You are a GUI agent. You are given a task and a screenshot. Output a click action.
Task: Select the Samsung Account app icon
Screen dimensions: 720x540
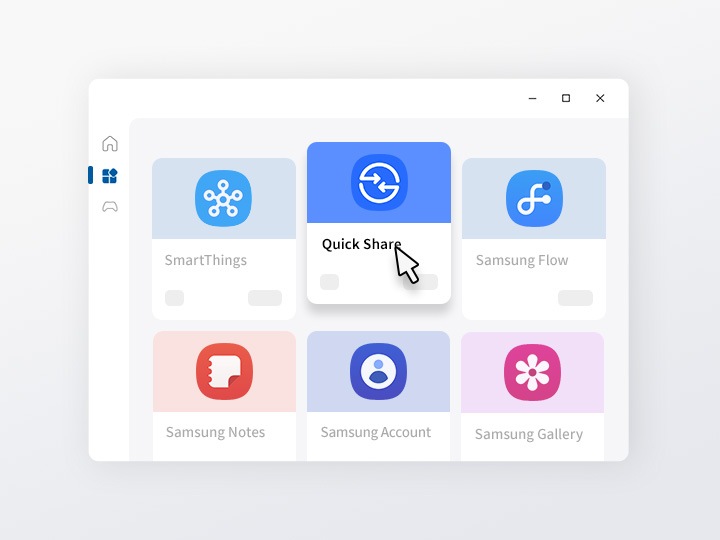point(378,371)
